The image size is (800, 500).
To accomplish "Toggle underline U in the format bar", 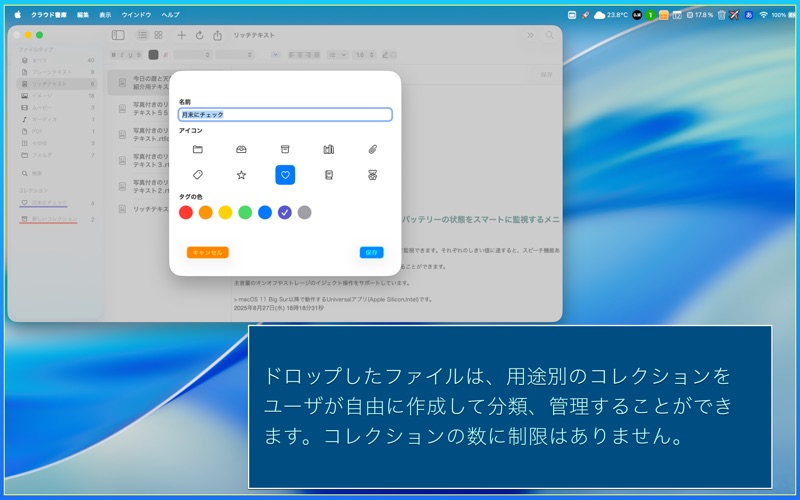I will [130, 55].
